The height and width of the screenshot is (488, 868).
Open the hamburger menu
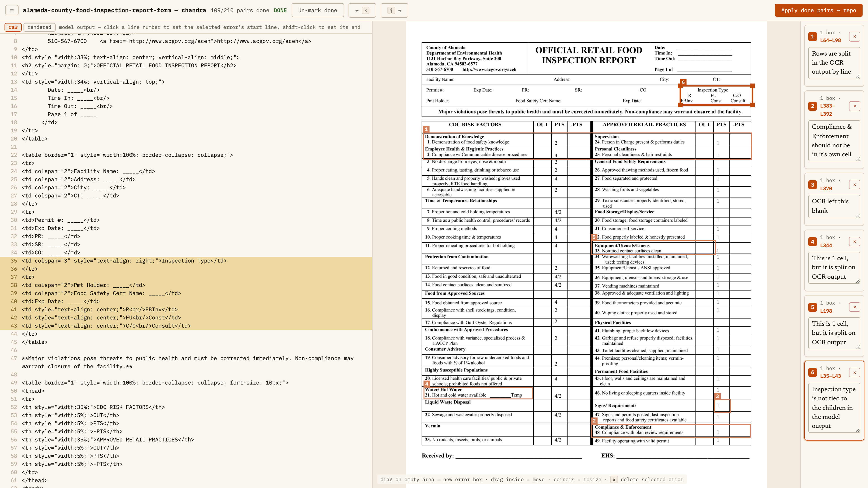coord(12,10)
